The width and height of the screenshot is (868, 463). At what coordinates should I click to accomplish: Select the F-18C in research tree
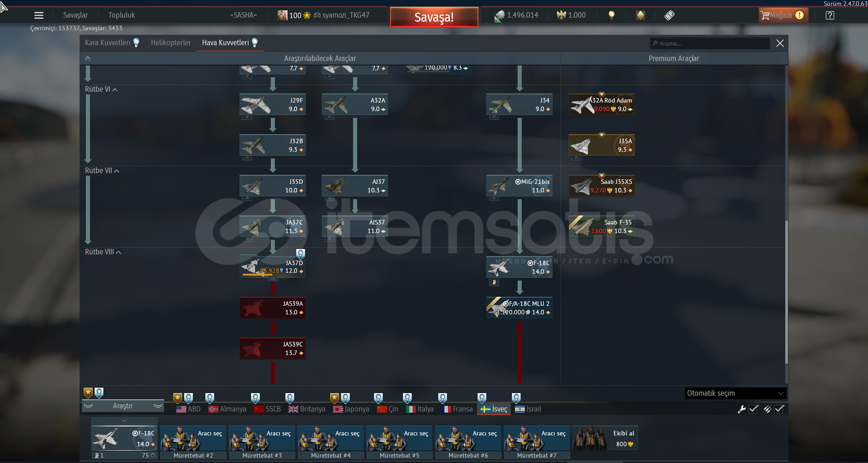[519, 267]
